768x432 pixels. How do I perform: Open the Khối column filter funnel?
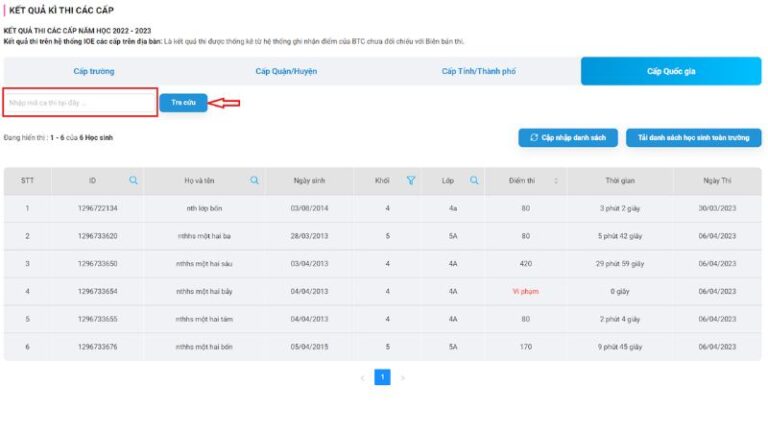[410, 181]
